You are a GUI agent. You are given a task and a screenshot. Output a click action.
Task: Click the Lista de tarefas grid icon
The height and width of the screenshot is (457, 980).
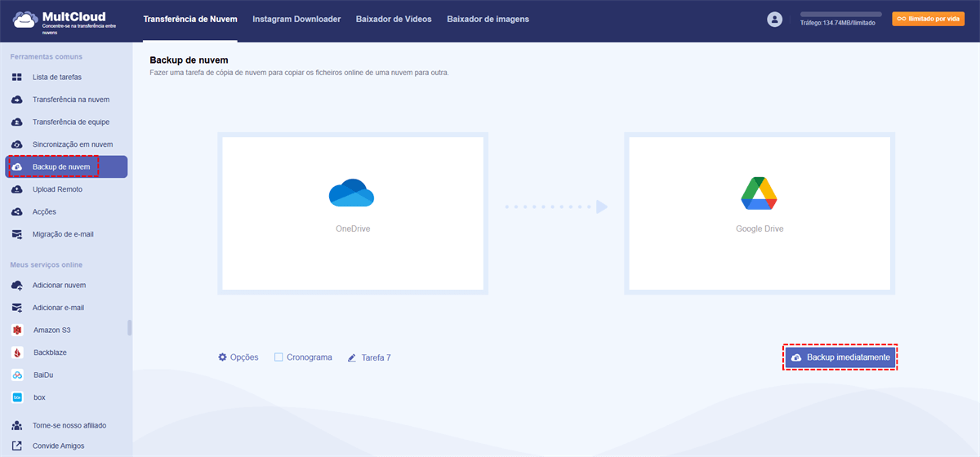pos(17,77)
